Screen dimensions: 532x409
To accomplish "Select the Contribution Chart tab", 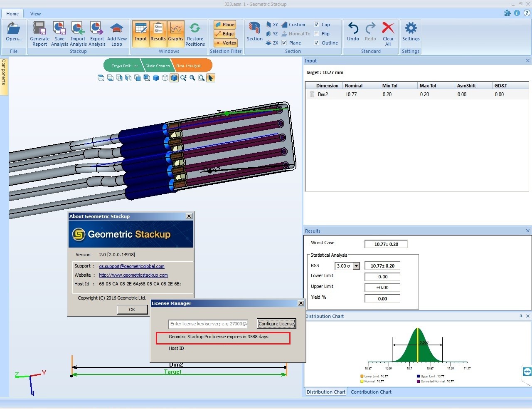I will click(371, 392).
